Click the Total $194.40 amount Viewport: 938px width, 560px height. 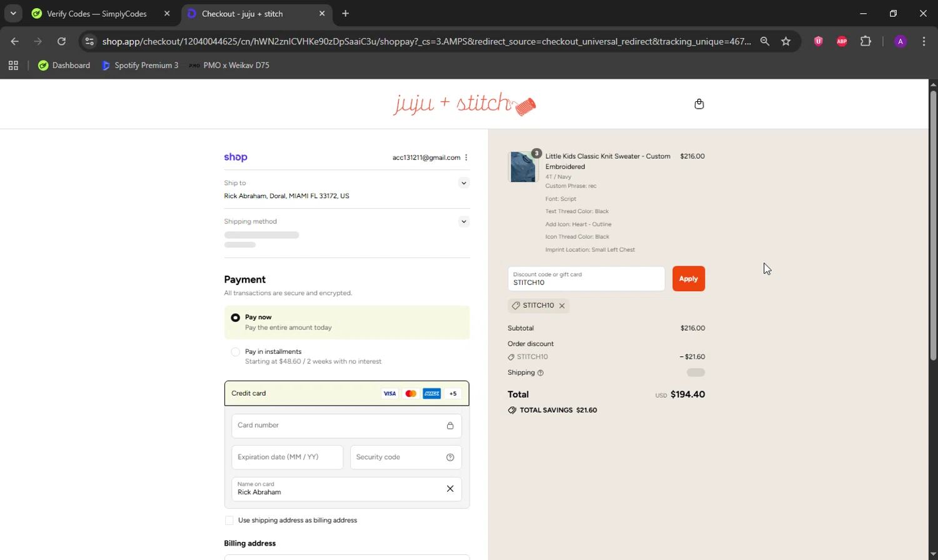point(687,394)
